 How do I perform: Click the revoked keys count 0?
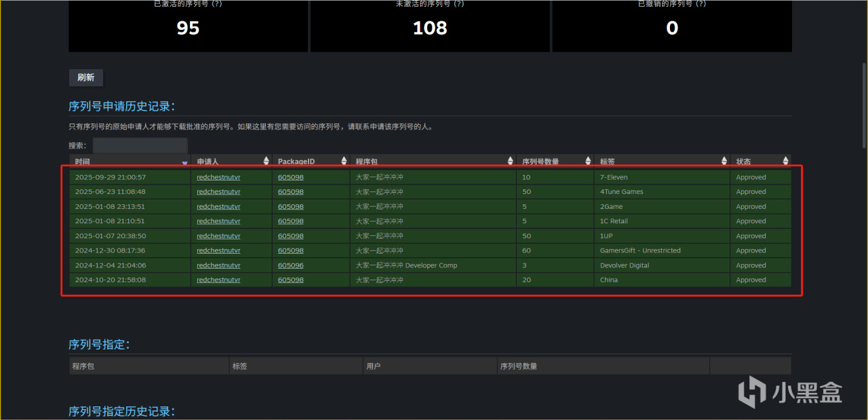point(672,28)
